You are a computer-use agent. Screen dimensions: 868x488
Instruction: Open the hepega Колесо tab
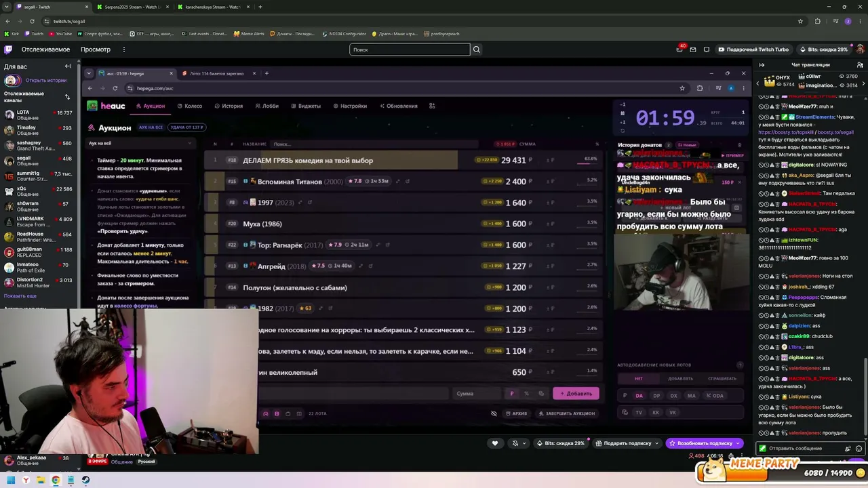(x=190, y=106)
